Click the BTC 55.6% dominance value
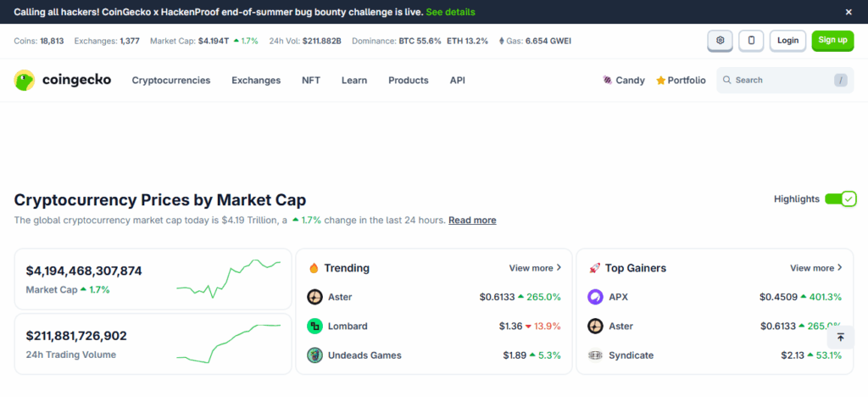Viewport: 868px width, 397px height. click(x=420, y=41)
